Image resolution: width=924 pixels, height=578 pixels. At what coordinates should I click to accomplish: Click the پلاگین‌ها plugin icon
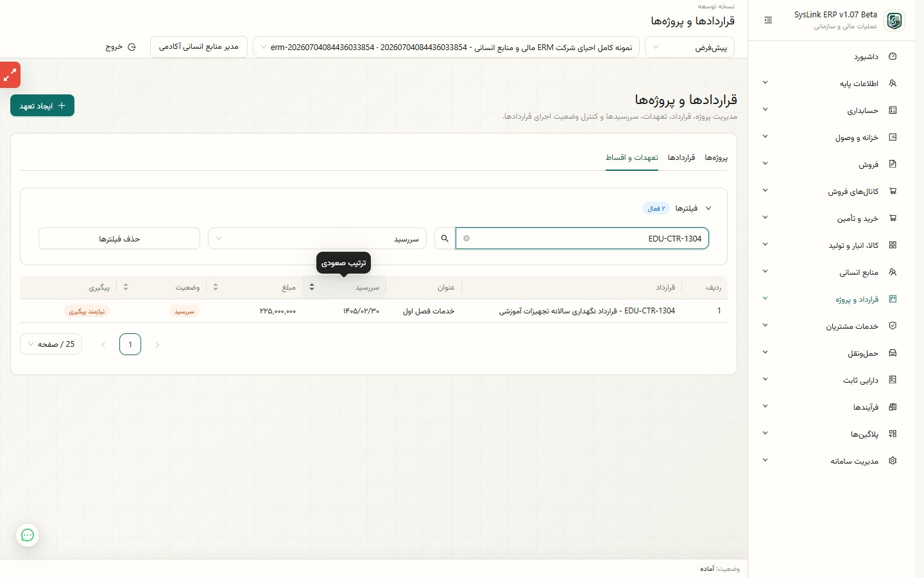[x=893, y=434]
